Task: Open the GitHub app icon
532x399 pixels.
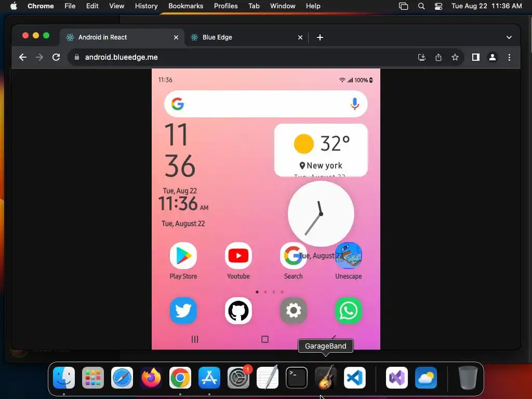Action: pyautogui.click(x=238, y=311)
